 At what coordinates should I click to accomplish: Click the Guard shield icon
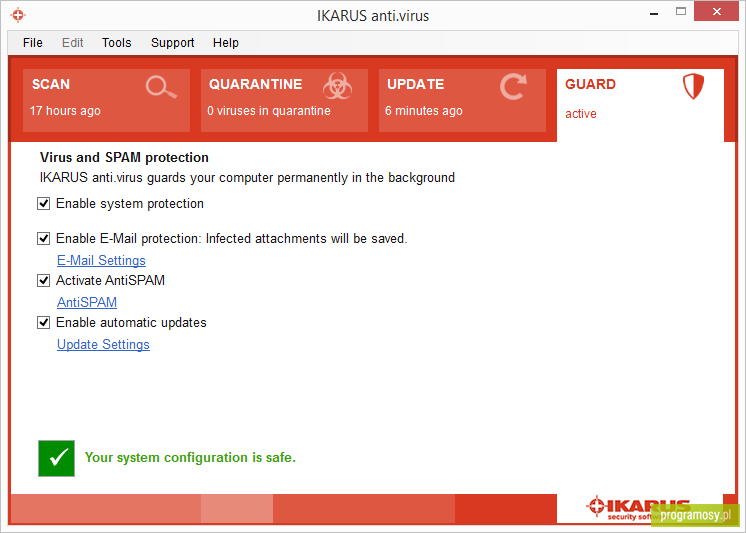point(693,87)
